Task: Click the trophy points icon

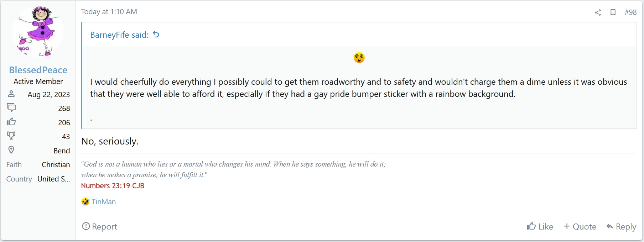Action: click(x=11, y=136)
